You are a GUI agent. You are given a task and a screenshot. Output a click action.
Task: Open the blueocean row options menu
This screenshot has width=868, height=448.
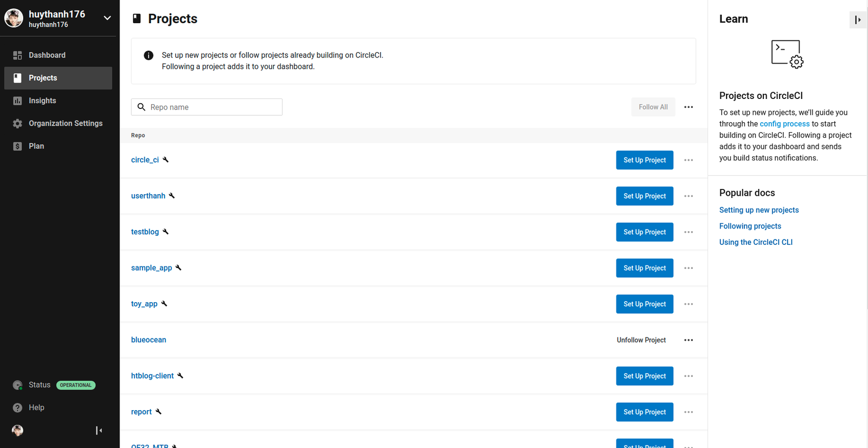688,340
